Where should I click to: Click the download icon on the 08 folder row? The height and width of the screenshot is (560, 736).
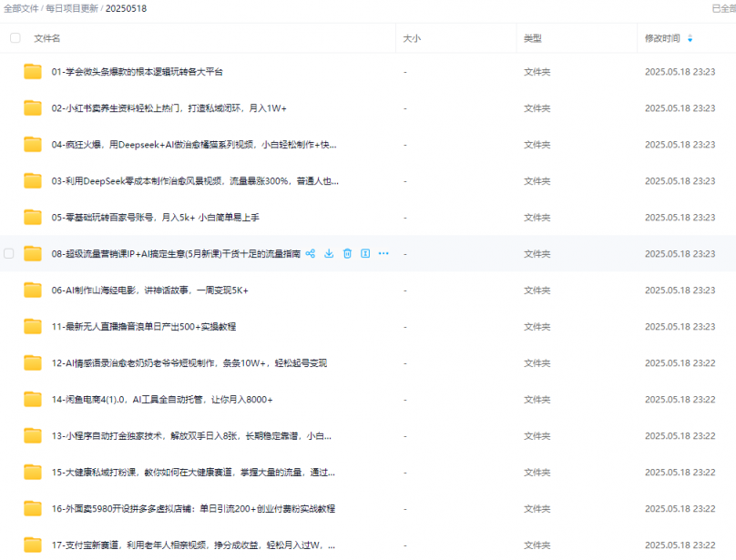(x=329, y=253)
